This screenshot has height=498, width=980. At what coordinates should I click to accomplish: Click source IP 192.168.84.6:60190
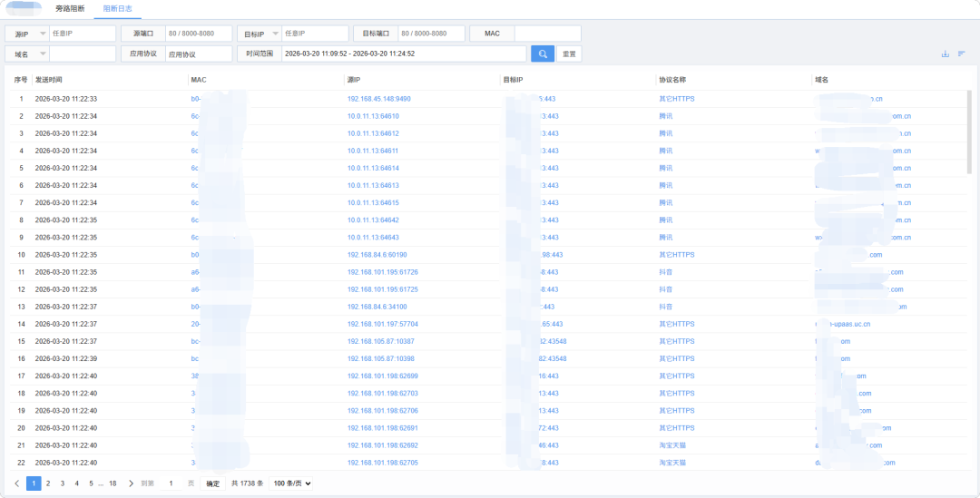[x=377, y=255]
